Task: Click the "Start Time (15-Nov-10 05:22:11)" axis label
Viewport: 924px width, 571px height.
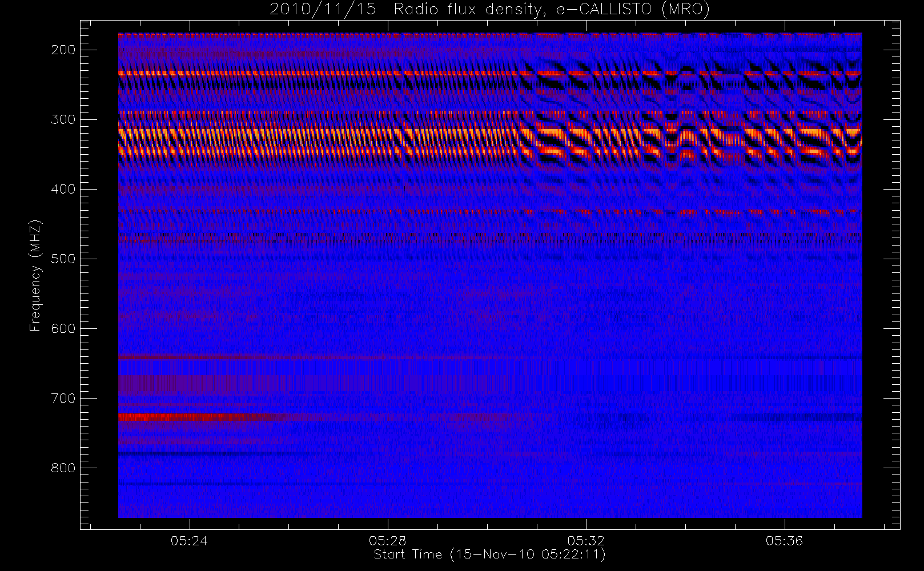Action: (x=489, y=554)
